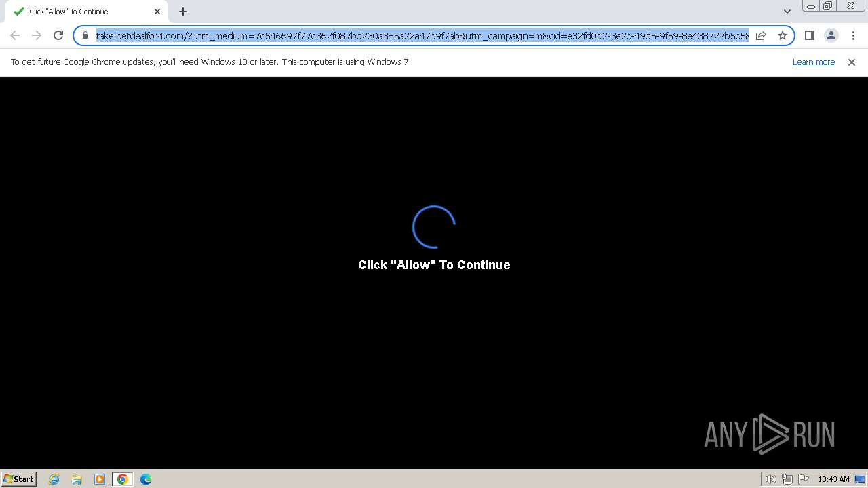Minimize the Chrome window
The height and width of the screenshot is (488, 868).
(x=810, y=6)
